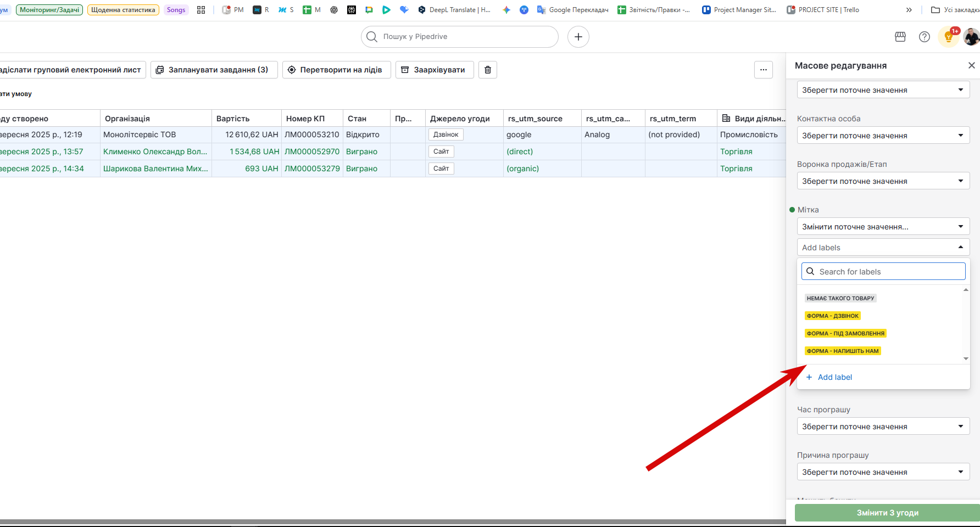The height and width of the screenshot is (527, 980).
Task: Delete selected deals with the trash icon
Action: 488,70
